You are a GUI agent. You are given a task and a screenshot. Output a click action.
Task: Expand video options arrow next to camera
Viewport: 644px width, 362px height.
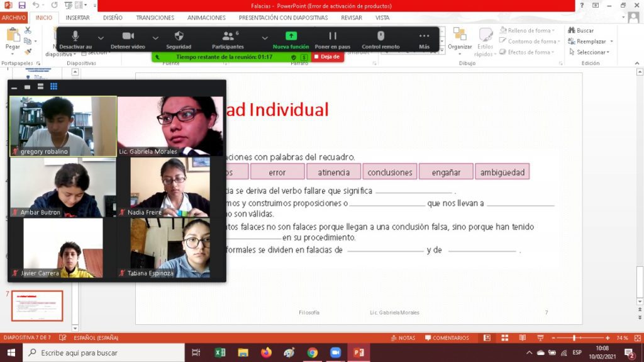155,37
